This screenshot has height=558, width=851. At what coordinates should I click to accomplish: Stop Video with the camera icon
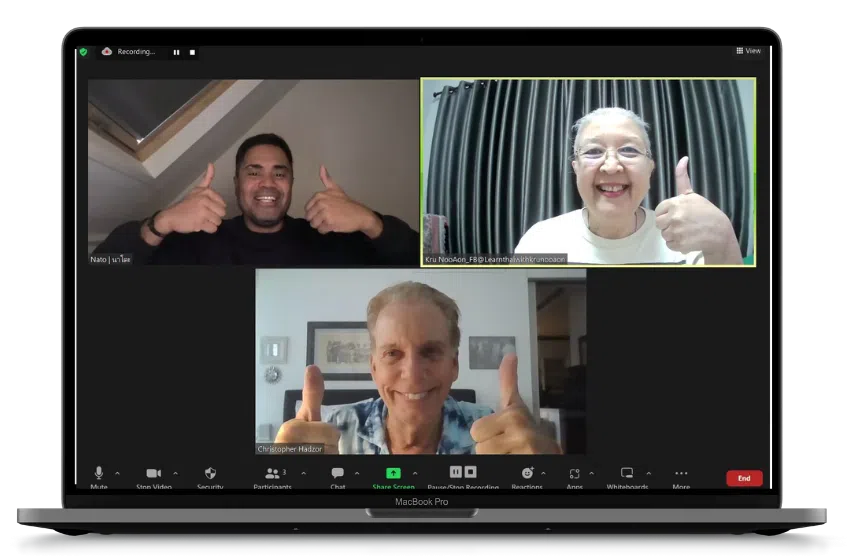point(153,473)
